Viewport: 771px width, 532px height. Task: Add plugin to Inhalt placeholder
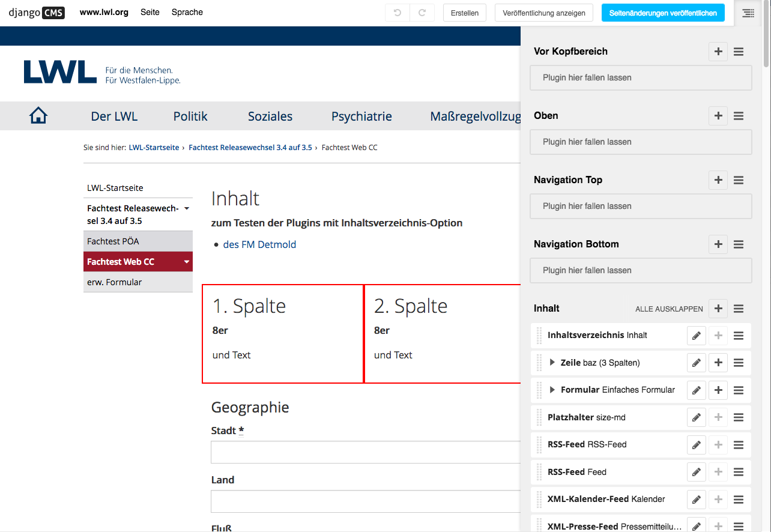[718, 309]
